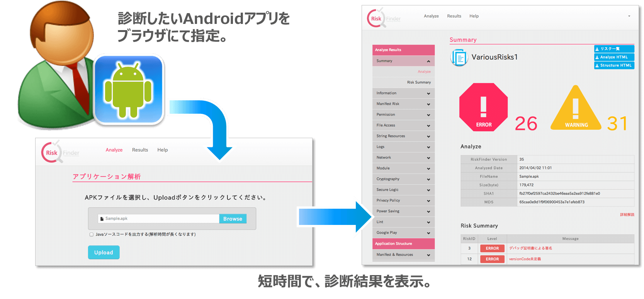This screenshot has width=644, height=299.
Task: Expand the Cryptography sidebar section
Action: 403,179
